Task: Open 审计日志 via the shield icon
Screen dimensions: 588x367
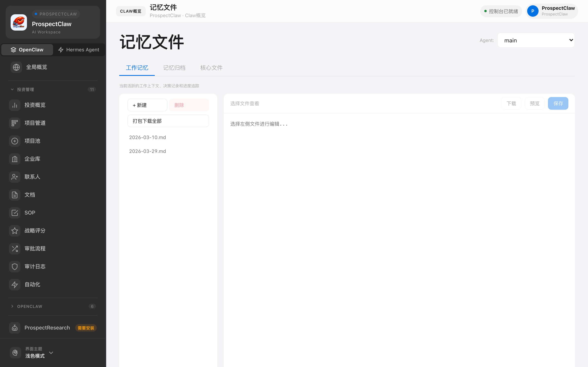Action: pyautogui.click(x=14, y=266)
